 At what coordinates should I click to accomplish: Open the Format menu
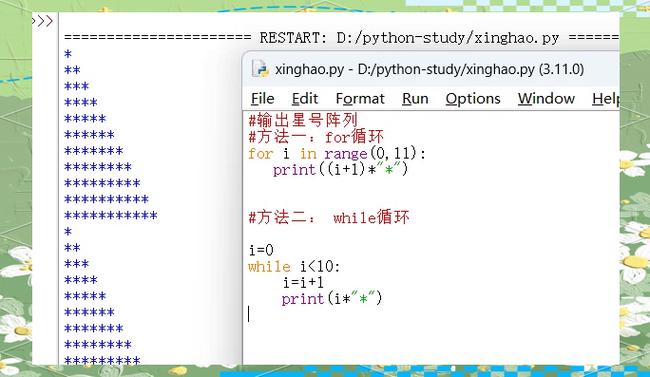tap(360, 99)
